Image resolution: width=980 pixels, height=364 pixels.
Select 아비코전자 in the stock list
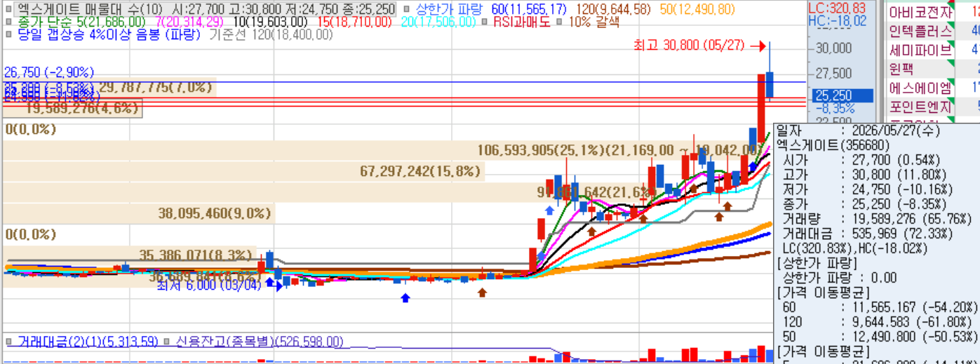pos(921,12)
